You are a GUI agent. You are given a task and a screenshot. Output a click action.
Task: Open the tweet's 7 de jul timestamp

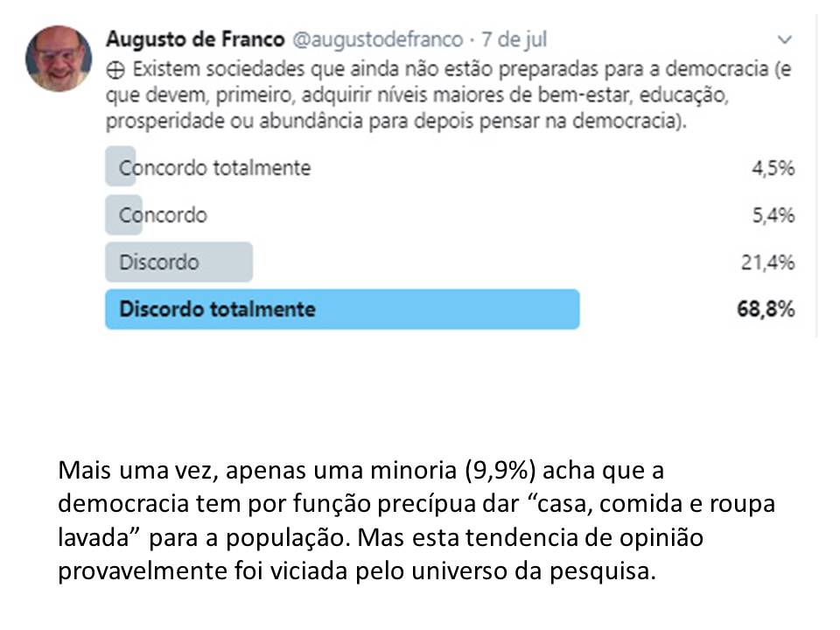click(x=514, y=39)
